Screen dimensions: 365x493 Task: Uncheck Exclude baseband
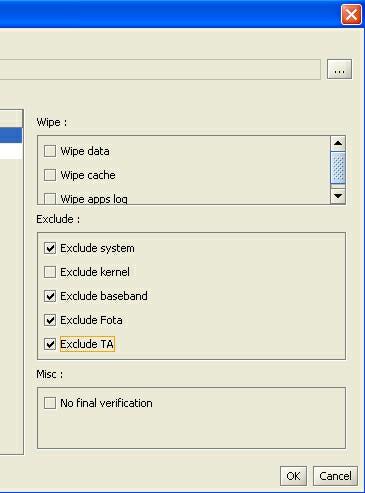pos(50,296)
